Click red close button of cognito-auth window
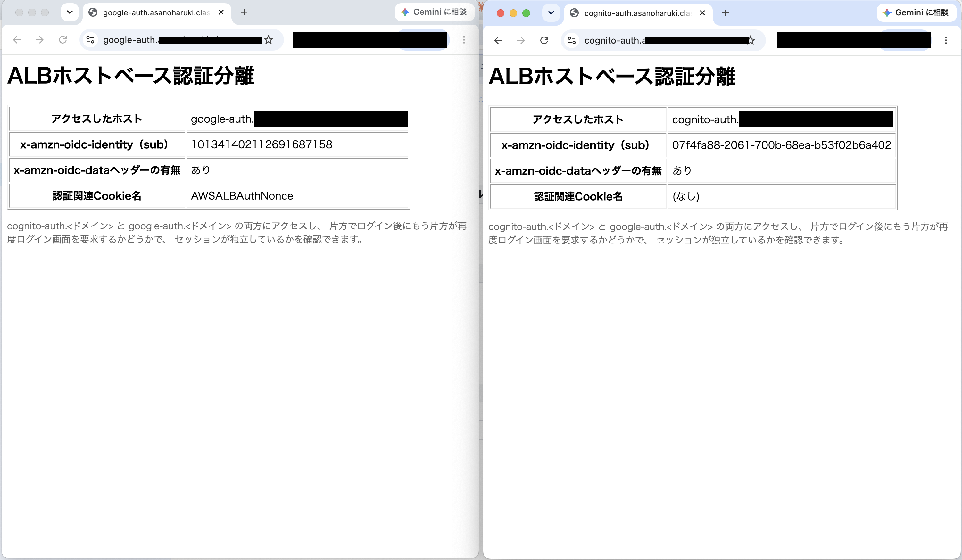Viewport: 962px width, 560px height. pyautogui.click(x=501, y=13)
